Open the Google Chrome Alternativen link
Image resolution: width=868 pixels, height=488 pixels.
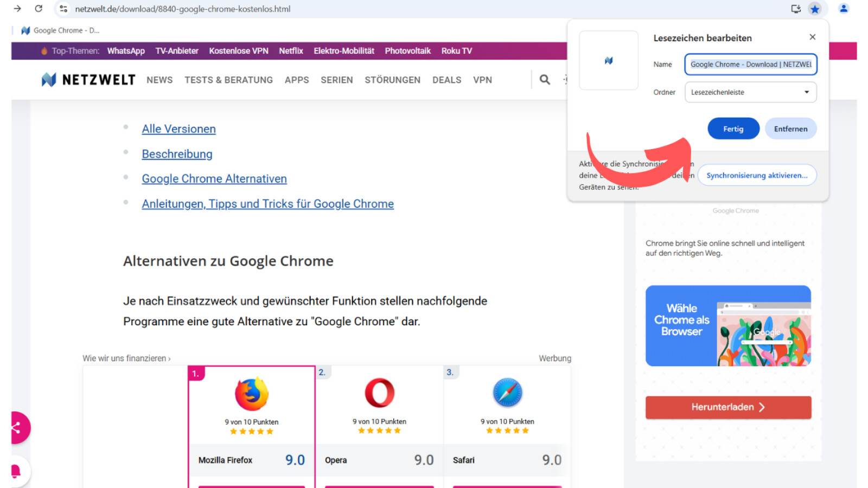pos(214,179)
